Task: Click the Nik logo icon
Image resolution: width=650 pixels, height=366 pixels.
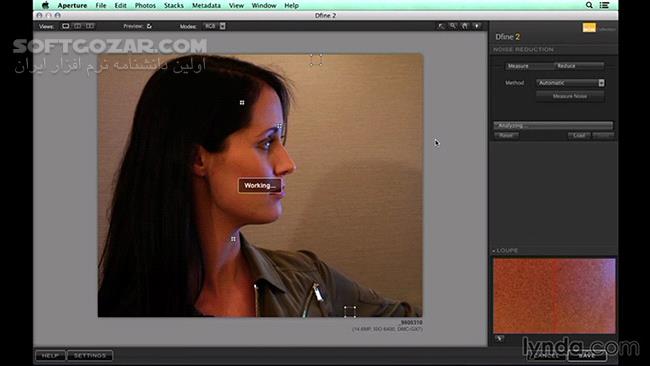Action: pyautogui.click(x=589, y=28)
